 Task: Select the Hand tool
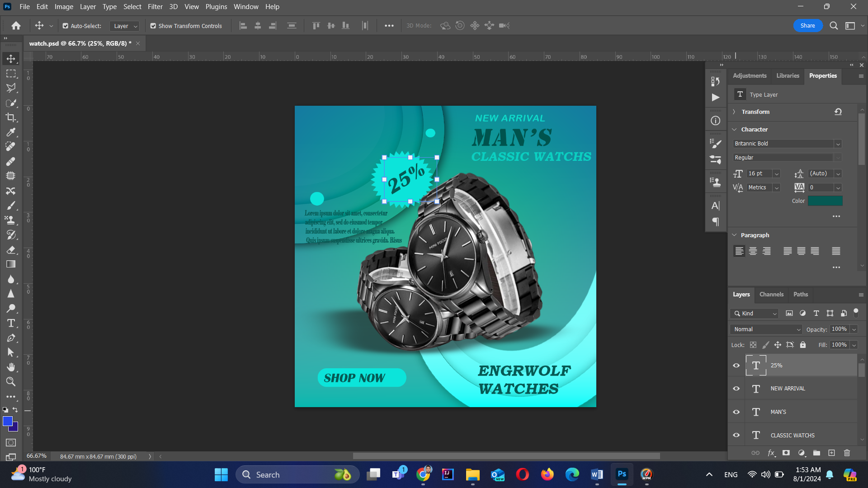[x=11, y=367]
